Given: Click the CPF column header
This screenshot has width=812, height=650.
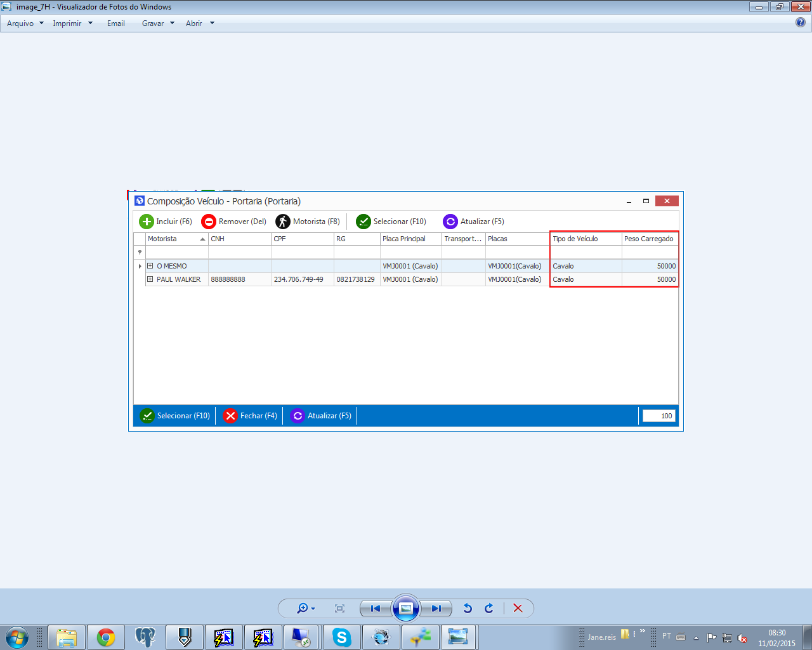Looking at the screenshot, I should (x=303, y=239).
